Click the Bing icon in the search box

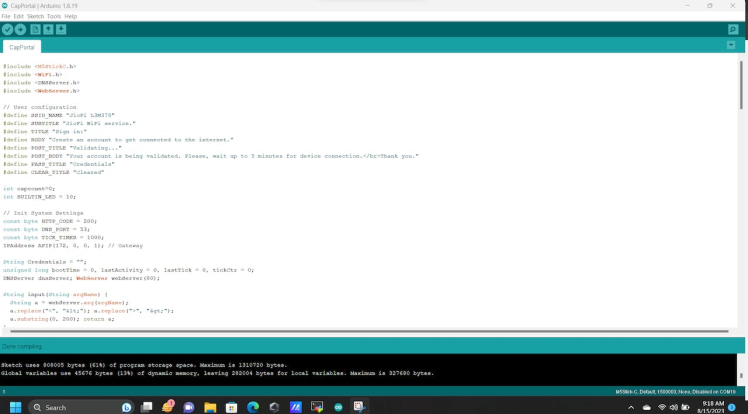point(126,407)
